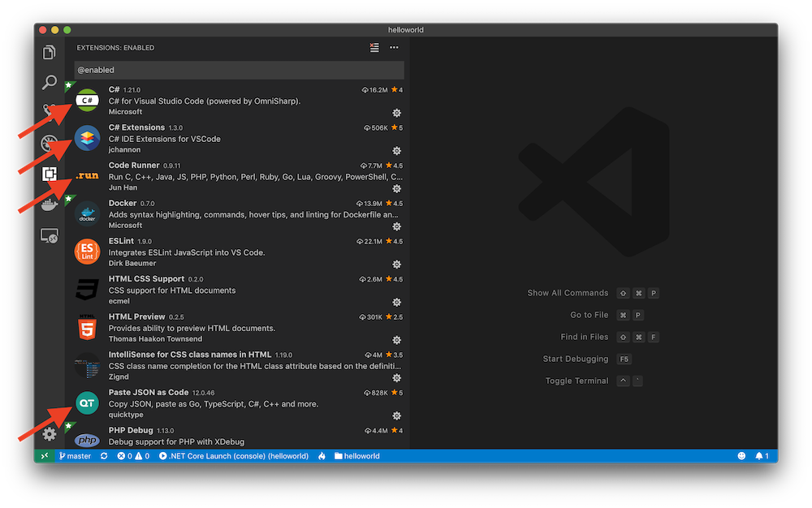Click the ESLint extension icon
The image size is (812, 508).
coord(87,252)
